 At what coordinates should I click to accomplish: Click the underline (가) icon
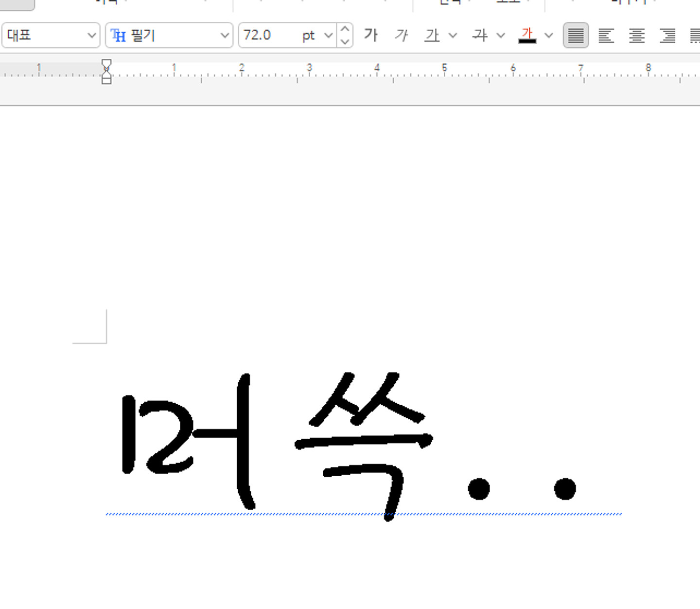(x=432, y=35)
